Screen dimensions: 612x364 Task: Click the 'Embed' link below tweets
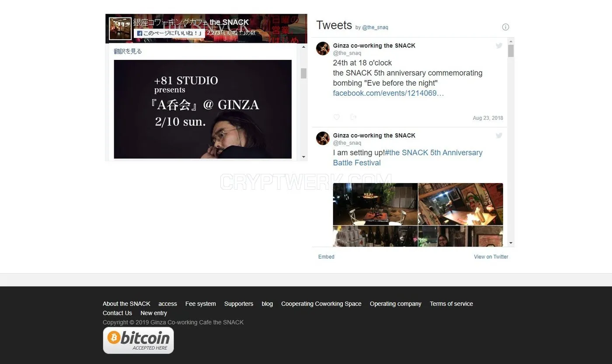pyautogui.click(x=326, y=257)
